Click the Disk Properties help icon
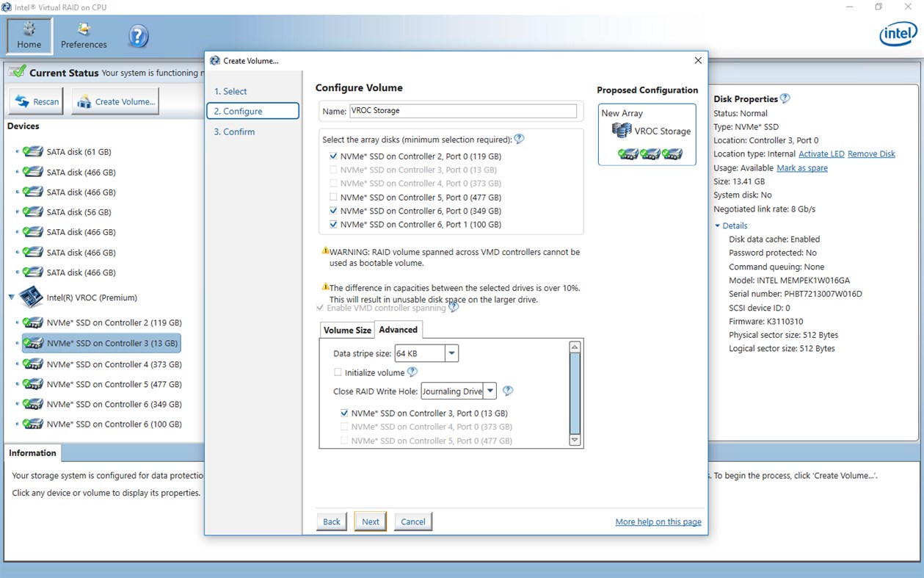The image size is (924, 578). click(785, 98)
